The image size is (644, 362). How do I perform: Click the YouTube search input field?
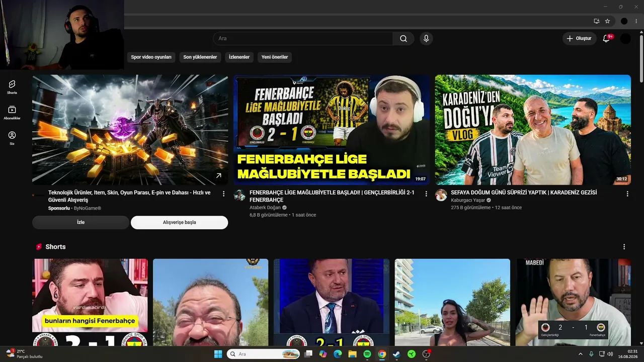(303, 39)
